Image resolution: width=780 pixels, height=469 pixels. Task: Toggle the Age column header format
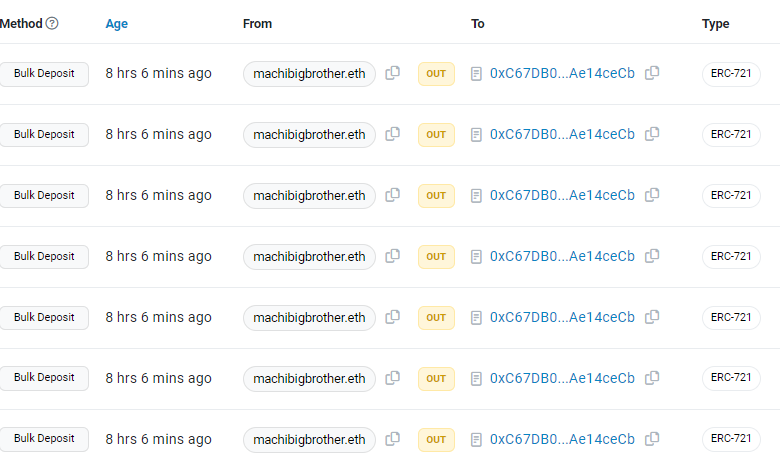pyautogui.click(x=117, y=24)
